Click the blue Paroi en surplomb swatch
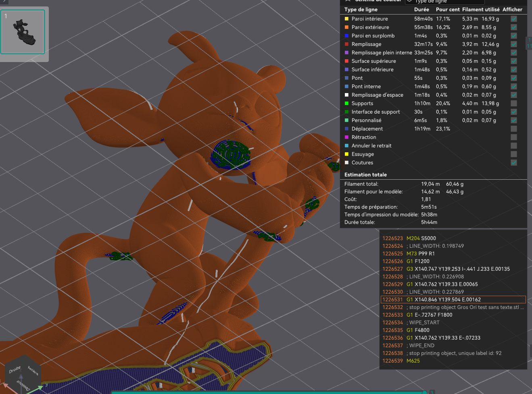532x394 pixels. [x=346, y=35]
